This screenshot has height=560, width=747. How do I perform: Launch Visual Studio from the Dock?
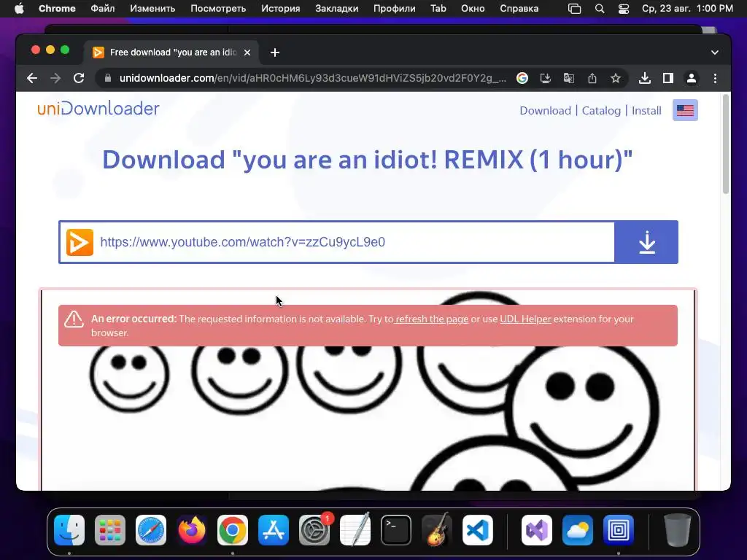pyautogui.click(x=537, y=530)
